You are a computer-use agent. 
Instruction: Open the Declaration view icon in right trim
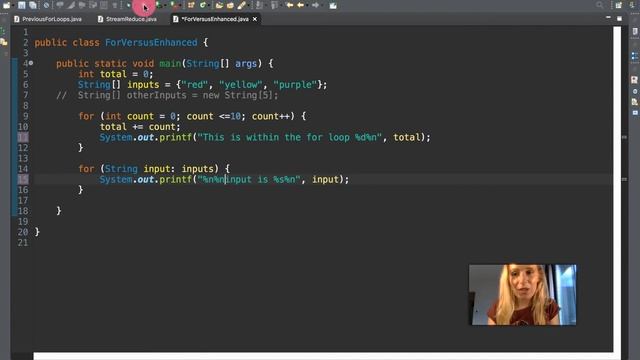(635, 102)
